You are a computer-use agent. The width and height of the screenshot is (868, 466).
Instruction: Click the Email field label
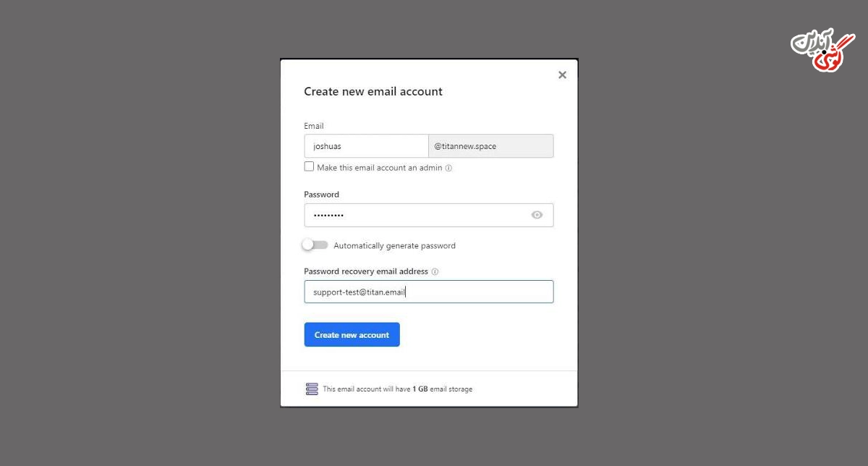pos(314,126)
